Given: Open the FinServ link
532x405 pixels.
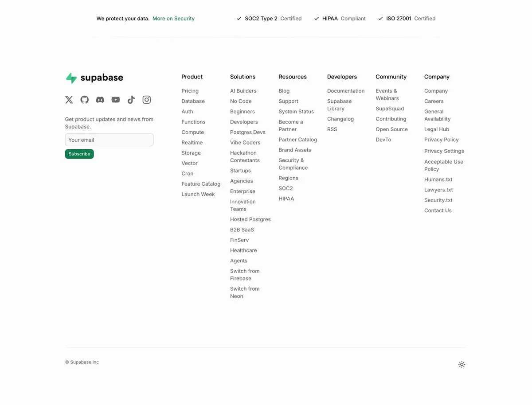Looking at the screenshot, I should click(x=239, y=240).
